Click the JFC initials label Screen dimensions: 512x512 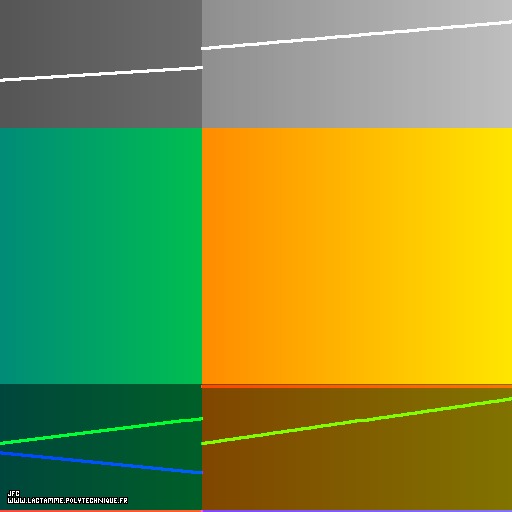[x=14, y=493]
